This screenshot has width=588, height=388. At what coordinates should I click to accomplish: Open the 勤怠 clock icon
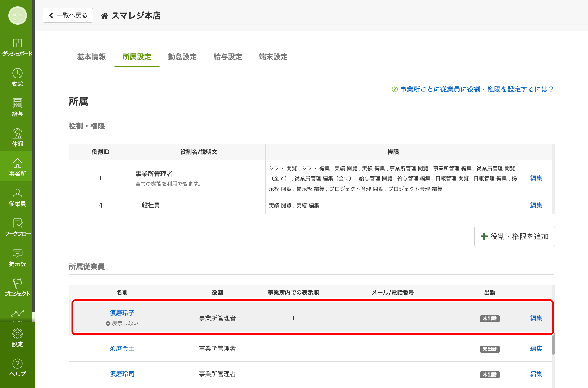point(18,73)
